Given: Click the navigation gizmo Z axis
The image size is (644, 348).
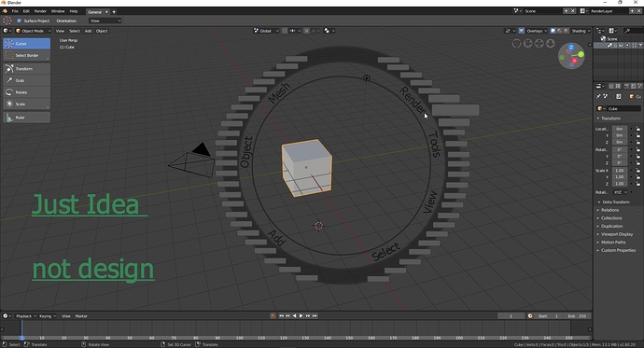Looking at the screenshot, I should click(571, 48).
